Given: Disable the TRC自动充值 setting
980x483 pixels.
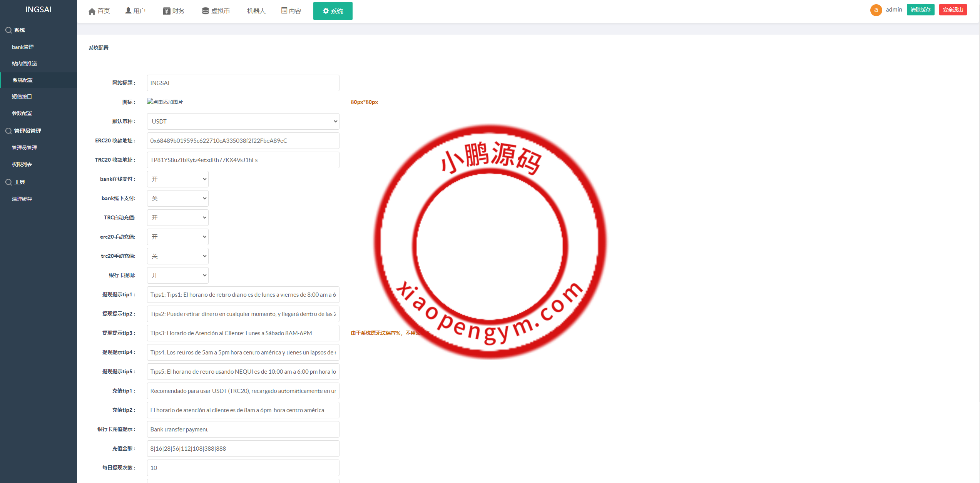Looking at the screenshot, I should (x=177, y=217).
